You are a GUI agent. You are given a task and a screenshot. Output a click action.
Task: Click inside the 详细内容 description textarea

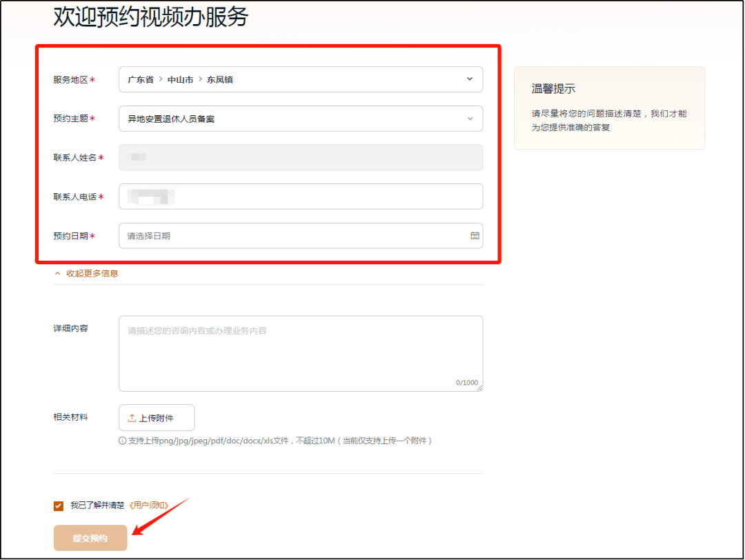300,352
